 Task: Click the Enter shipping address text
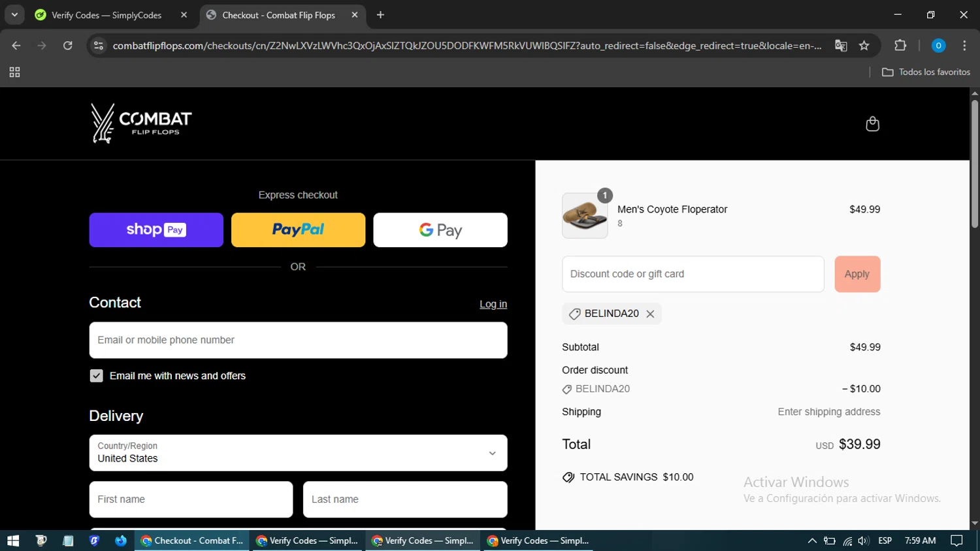click(x=829, y=412)
